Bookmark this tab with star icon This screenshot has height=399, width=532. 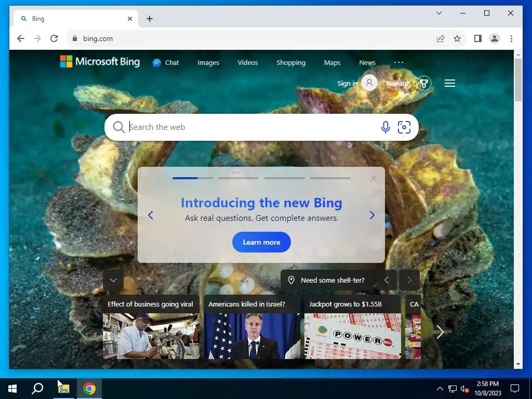[x=457, y=38]
